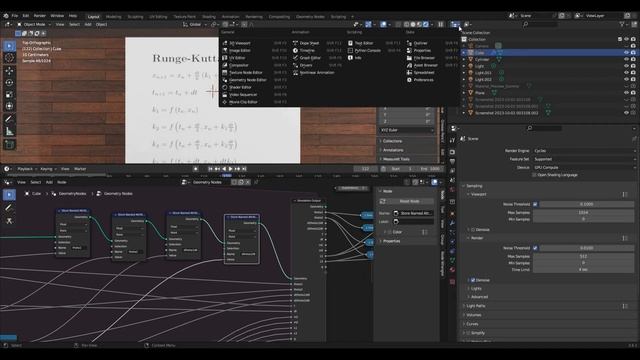Select the Plane object in outliner
Image resolution: width=640 pixels, height=360 pixels.
(x=480, y=93)
